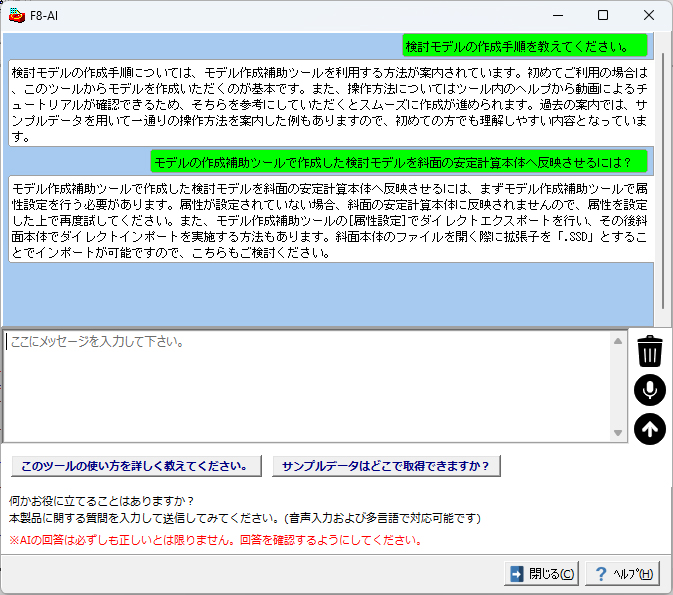Choose 'このツールの使い方を詳しく教えてください。' suggestion
Image resolution: width=673 pixels, height=595 pixels.
(134, 466)
